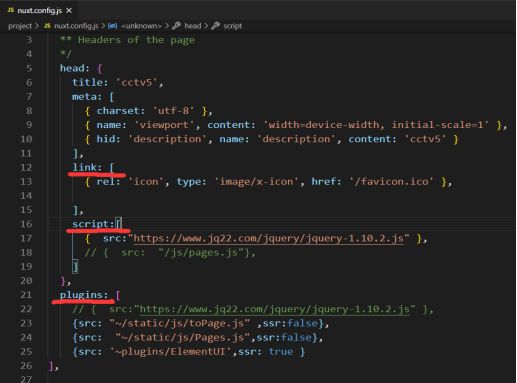
Task: Click the 'link:' key on line 12
Action: click(87, 167)
